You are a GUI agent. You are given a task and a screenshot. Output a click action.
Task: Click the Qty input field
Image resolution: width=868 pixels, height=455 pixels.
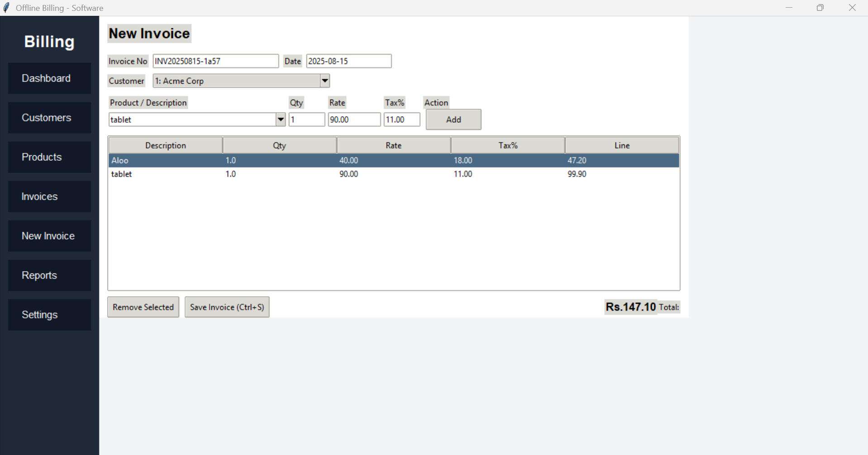click(x=307, y=120)
